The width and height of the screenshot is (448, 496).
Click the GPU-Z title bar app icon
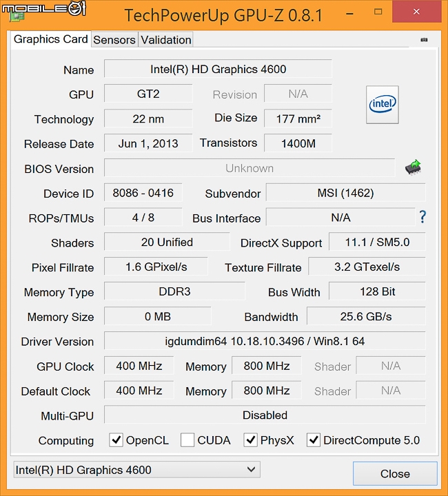point(15,15)
